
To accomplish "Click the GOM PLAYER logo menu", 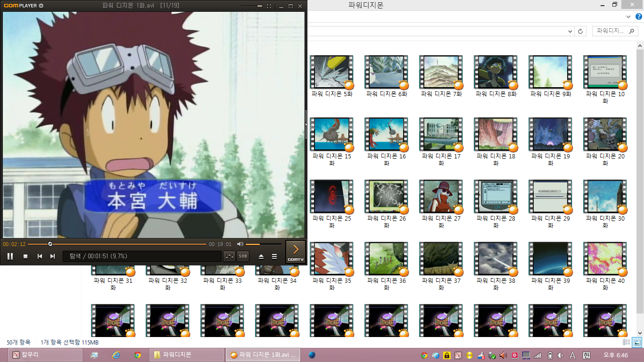I will (x=19, y=6).
